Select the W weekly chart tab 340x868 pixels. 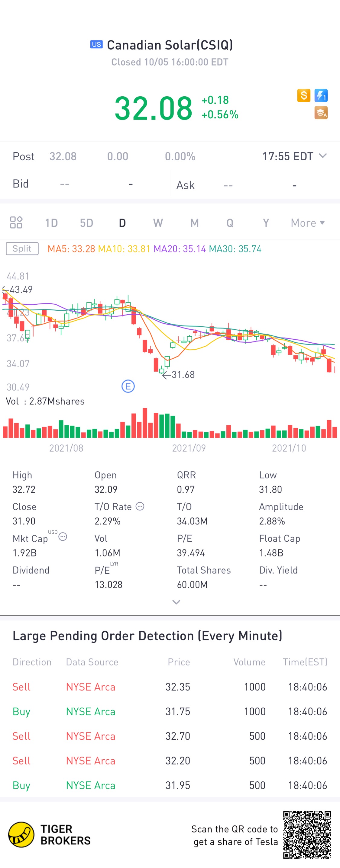pyautogui.click(x=158, y=223)
